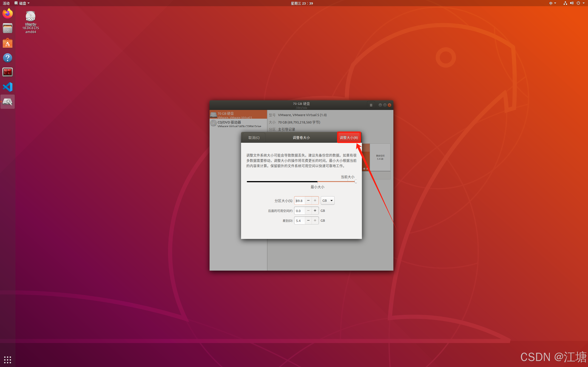Open the Help dock icon
The image size is (588, 367).
pos(8,58)
